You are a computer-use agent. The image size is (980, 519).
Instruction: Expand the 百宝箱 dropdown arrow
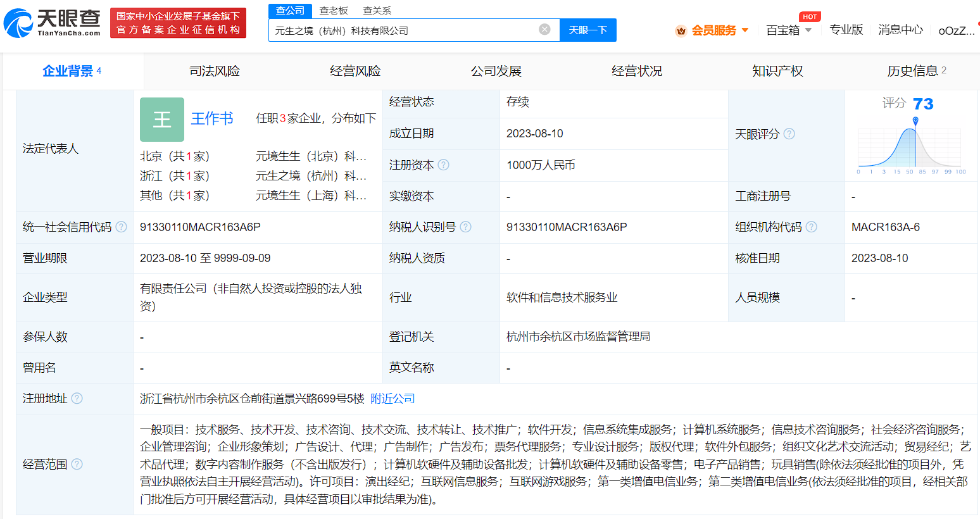click(x=808, y=30)
